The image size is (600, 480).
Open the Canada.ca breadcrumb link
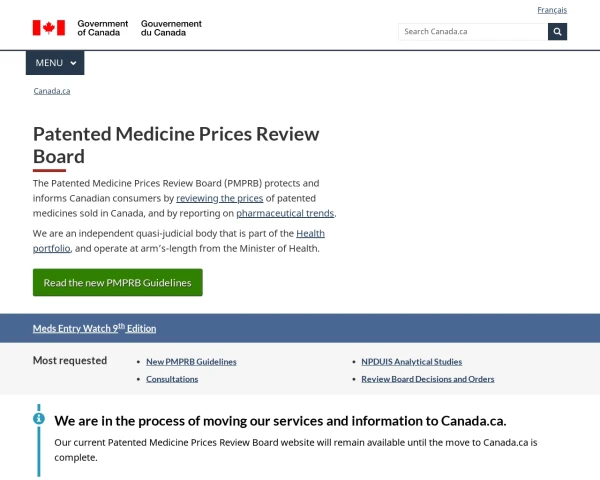(52, 91)
